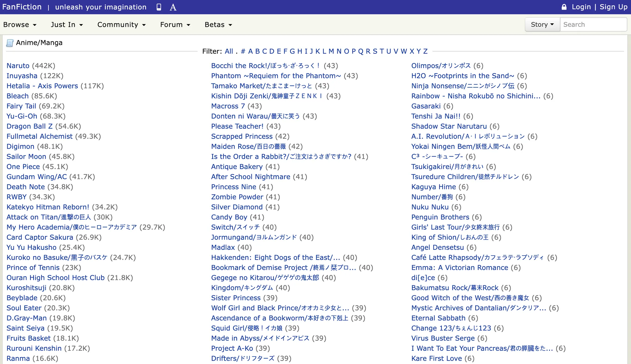This screenshot has width=631, height=364.
Task: Open the Gasaraki category
Action: 426,106
